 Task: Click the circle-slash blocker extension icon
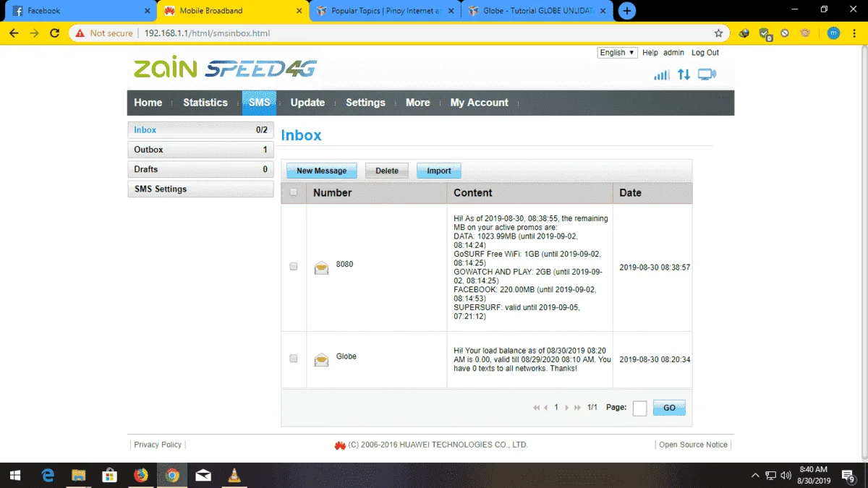pyautogui.click(x=785, y=33)
